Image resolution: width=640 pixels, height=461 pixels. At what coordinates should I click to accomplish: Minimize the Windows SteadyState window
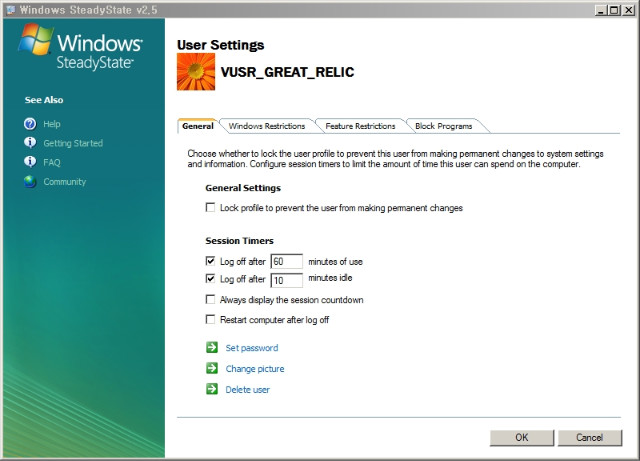click(600, 10)
